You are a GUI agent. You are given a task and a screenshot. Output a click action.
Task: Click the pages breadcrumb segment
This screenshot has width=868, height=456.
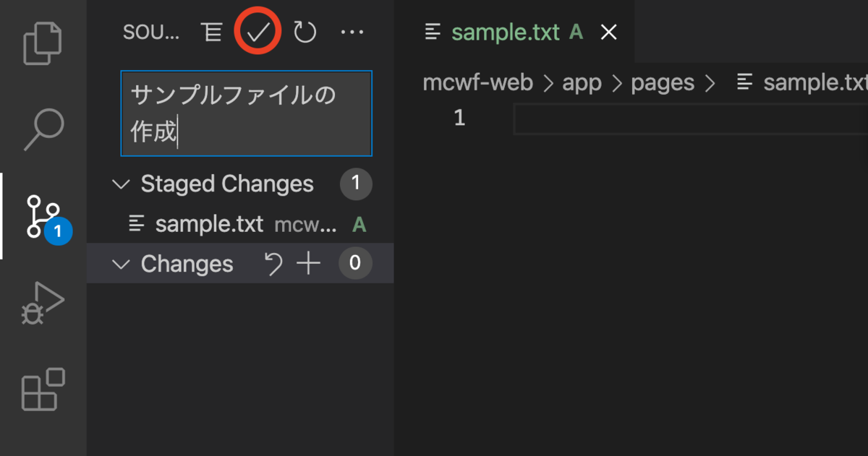coord(662,83)
